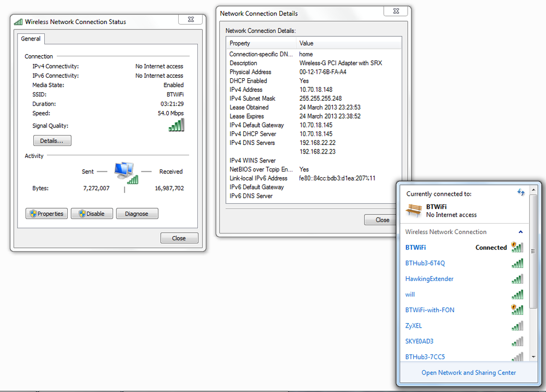
Task: Select the IPv4 Address value 10.70.18.148
Action: pyautogui.click(x=316, y=90)
